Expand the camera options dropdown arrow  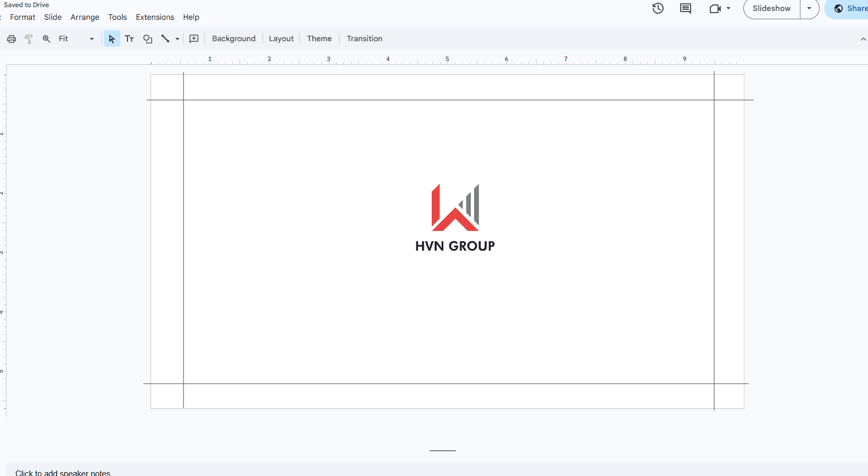click(x=728, y=8)
